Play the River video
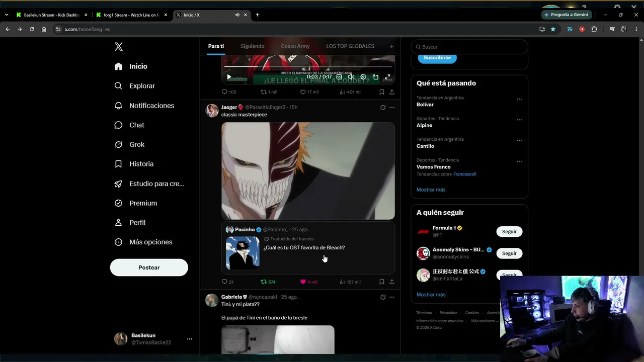Viewport: 644px width, 362px height. pyautogui.click(x=229, y=77)
